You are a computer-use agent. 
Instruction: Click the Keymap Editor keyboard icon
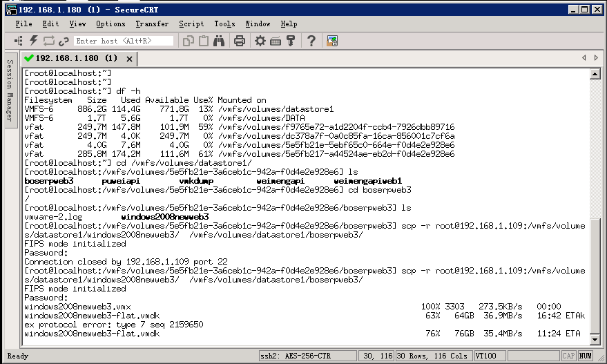(276, 41)
